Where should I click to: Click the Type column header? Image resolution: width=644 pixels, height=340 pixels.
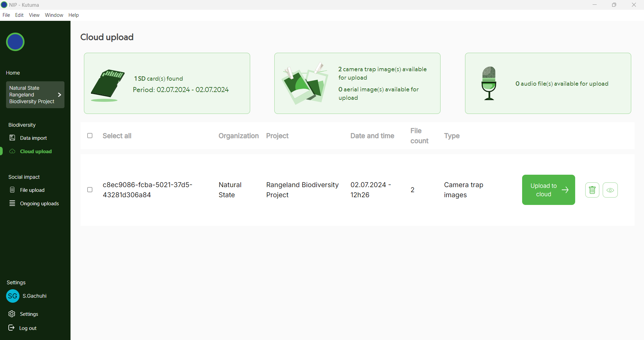click(x=452, y=136)
